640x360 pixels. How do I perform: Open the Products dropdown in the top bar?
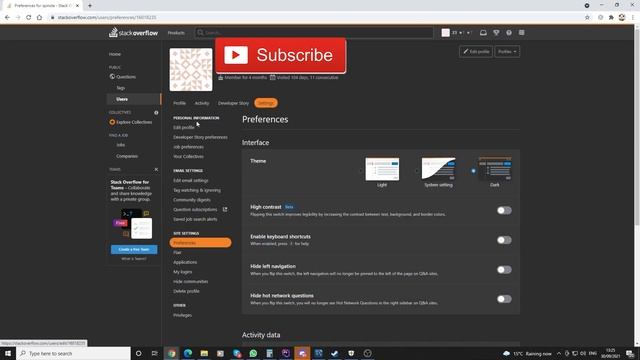tap(176, 33)
